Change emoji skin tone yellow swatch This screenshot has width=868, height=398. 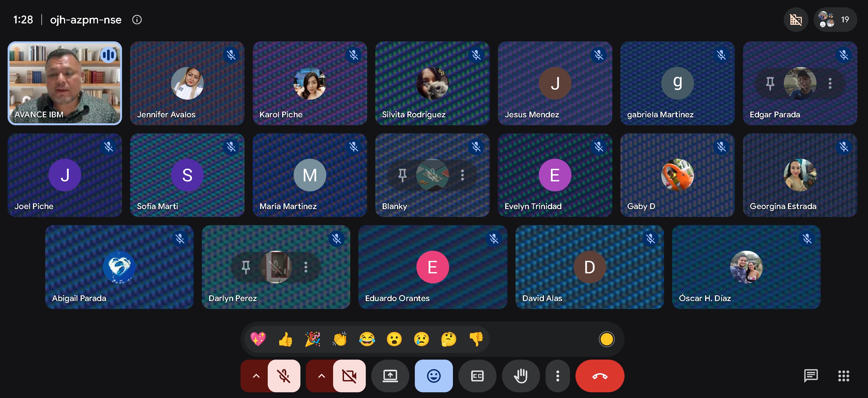point(607,339)
